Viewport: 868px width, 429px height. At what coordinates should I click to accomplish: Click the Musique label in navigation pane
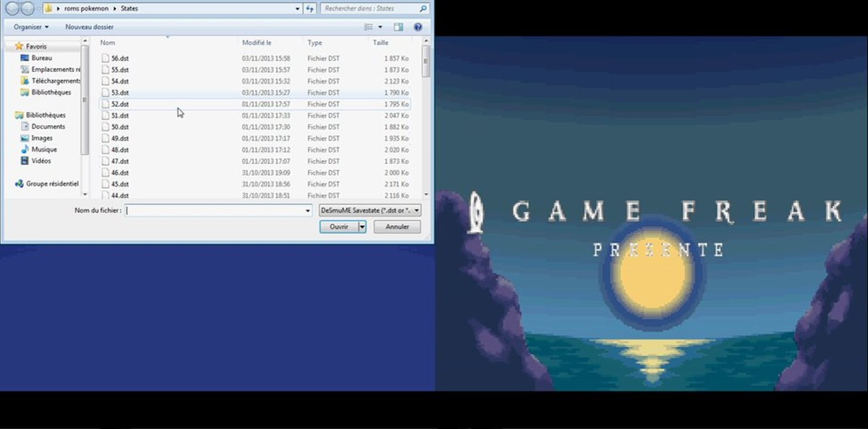(x=44, y=150)
